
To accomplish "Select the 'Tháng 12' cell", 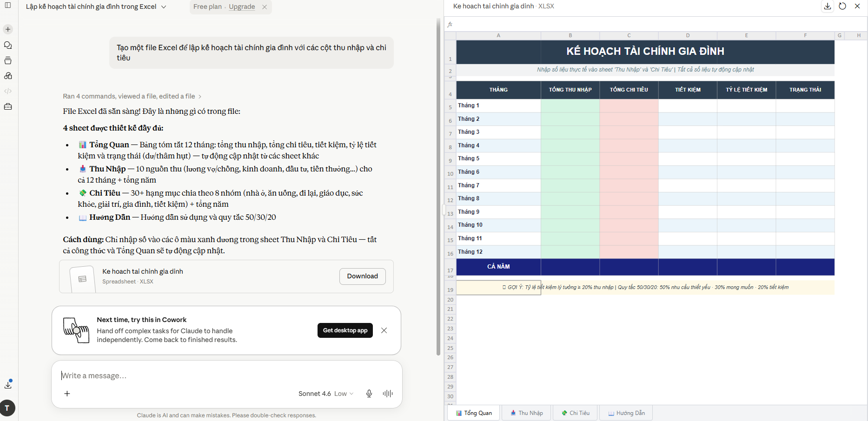I will 498,252.
